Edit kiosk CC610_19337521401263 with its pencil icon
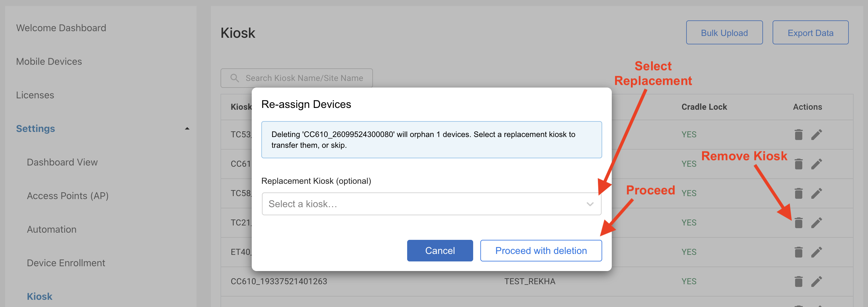The width and height of the screenshot is (868, 307). pos(816,281)
